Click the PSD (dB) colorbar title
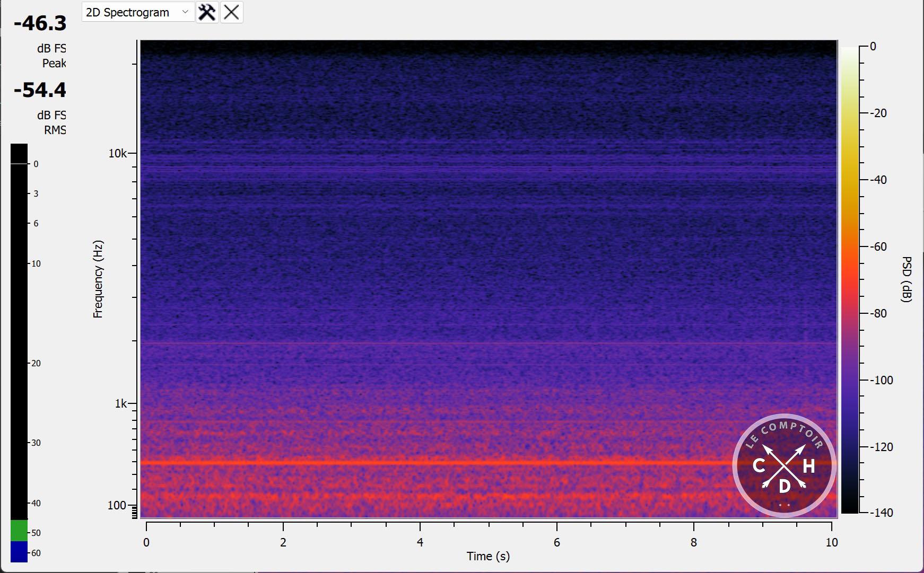The width and height of the screenshot is (924, 573). pyautogui.click(x=906, y=279)
